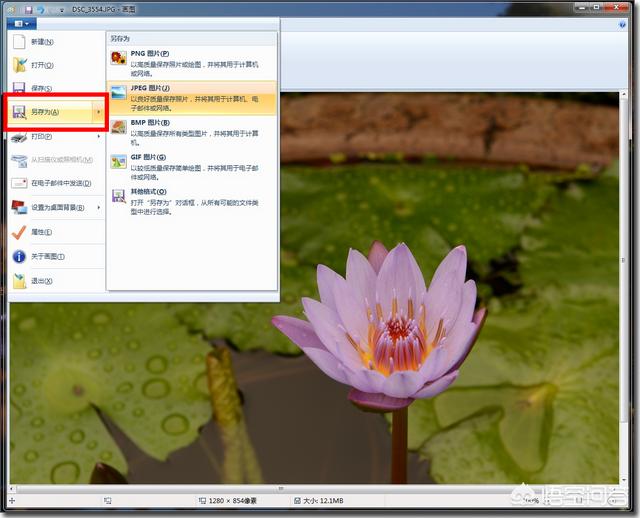Open Properties (属性) with the checkmark icon
The height and width of the screenshot is (518, 640).
pyautogui.click(x=19, y=232)
